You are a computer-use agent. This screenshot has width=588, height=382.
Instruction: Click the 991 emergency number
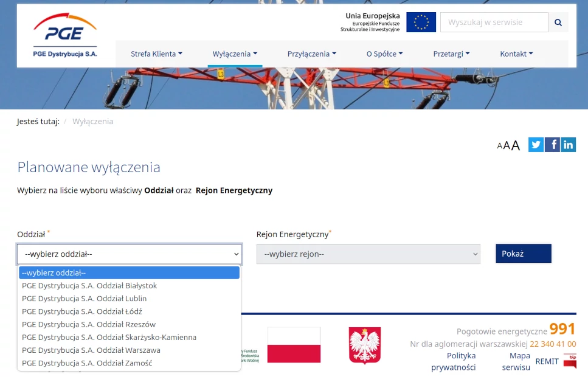pos(562,329)
